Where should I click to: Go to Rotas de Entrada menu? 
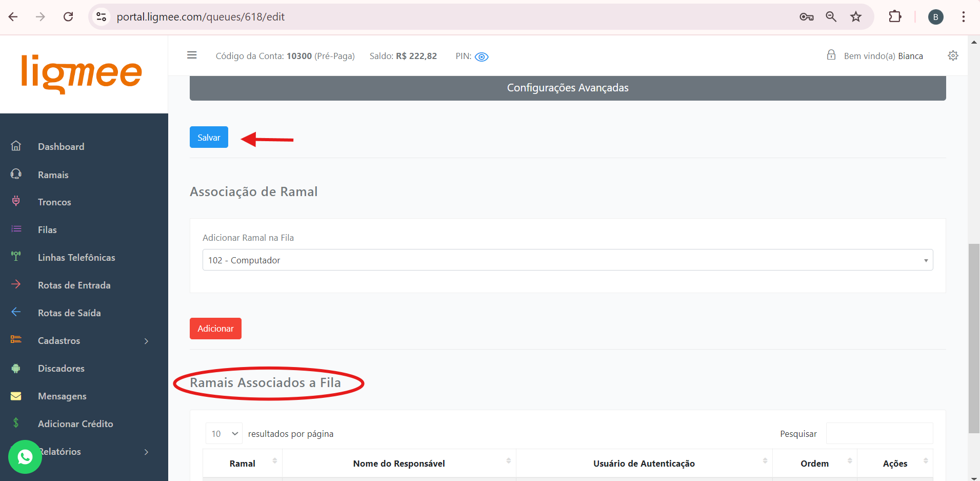tap(74, 285)
